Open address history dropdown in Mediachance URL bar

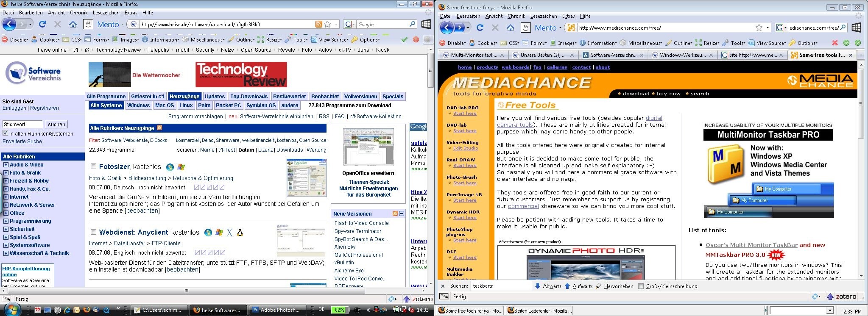[768, 28]
